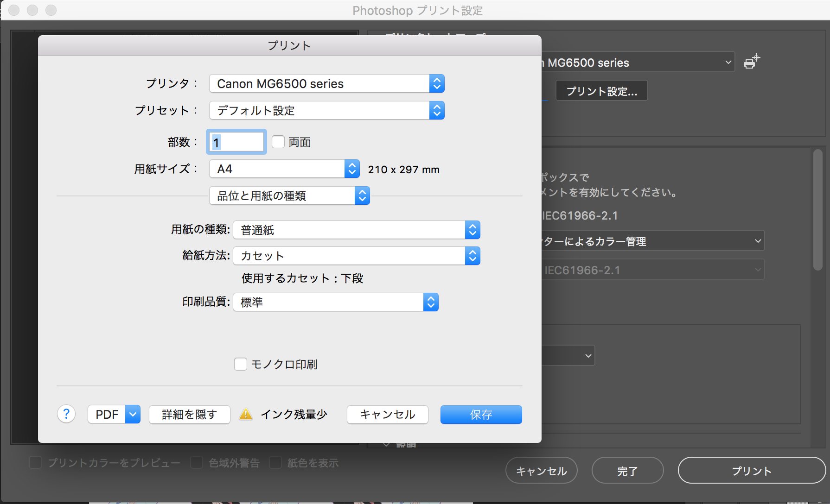Click the 保存 save button
The image size is (830, 504).
pyautogui.click(x=481, y=415)
